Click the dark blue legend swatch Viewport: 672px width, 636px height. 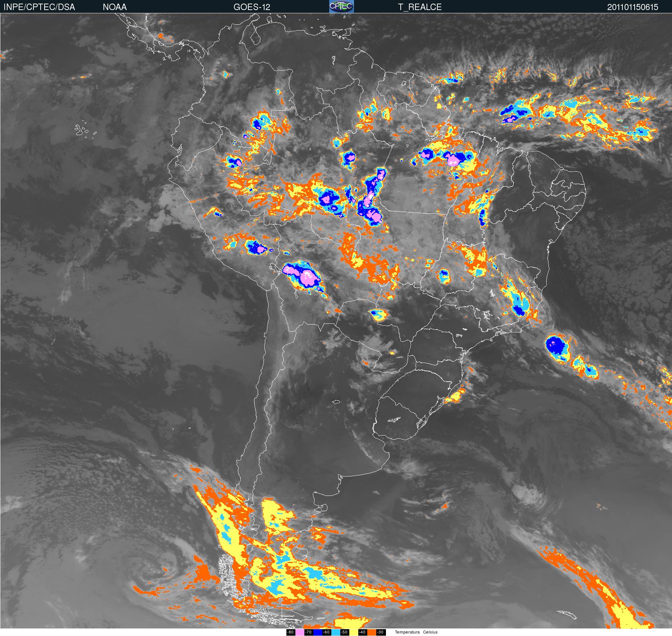[x=318, y=632]
